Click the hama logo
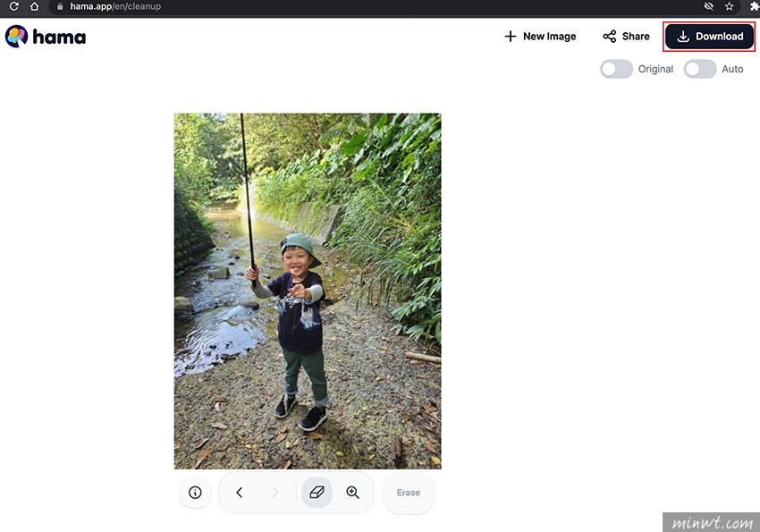The image size is (760, 532). (x=46, y=37)
